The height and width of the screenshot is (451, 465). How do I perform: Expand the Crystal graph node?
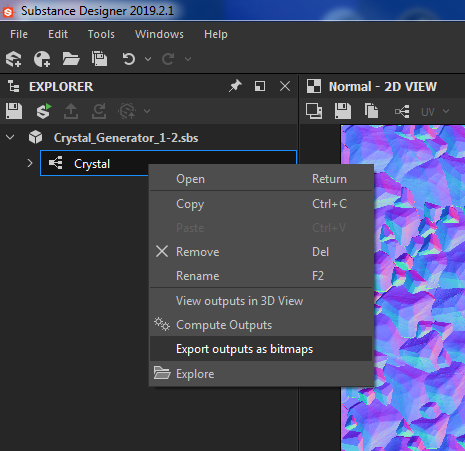click(x=30, y=163)
